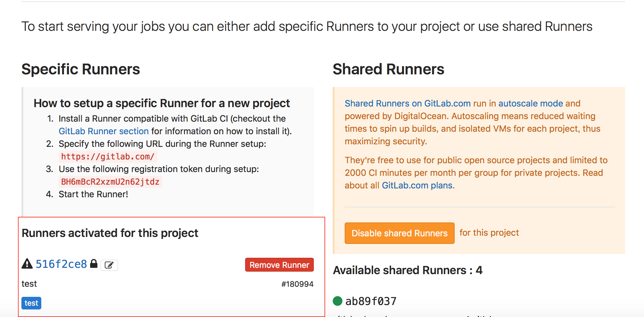Viewport: 644px width, 317px height.
Task: Click the blue 'test' tag label
Action: 31,303
